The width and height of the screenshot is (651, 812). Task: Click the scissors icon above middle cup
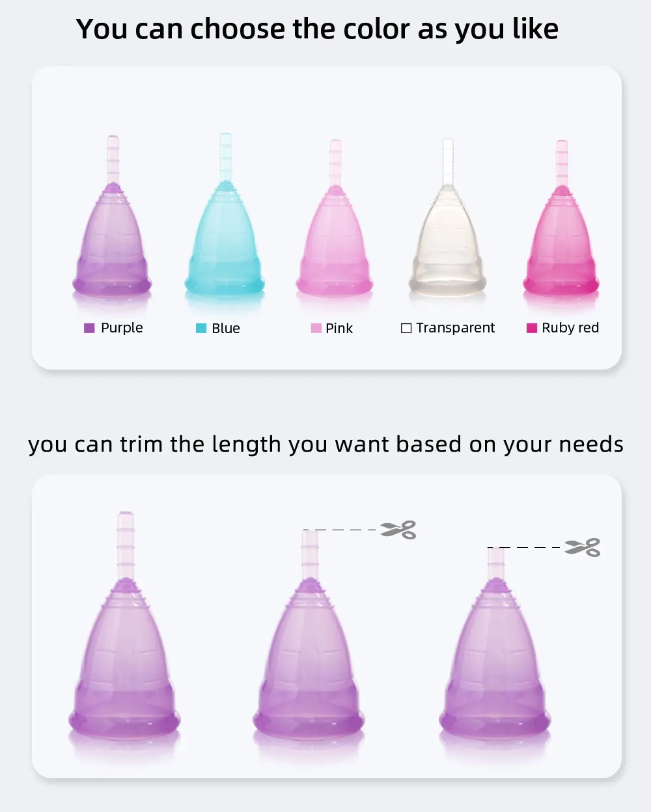(x=398, y=530)
